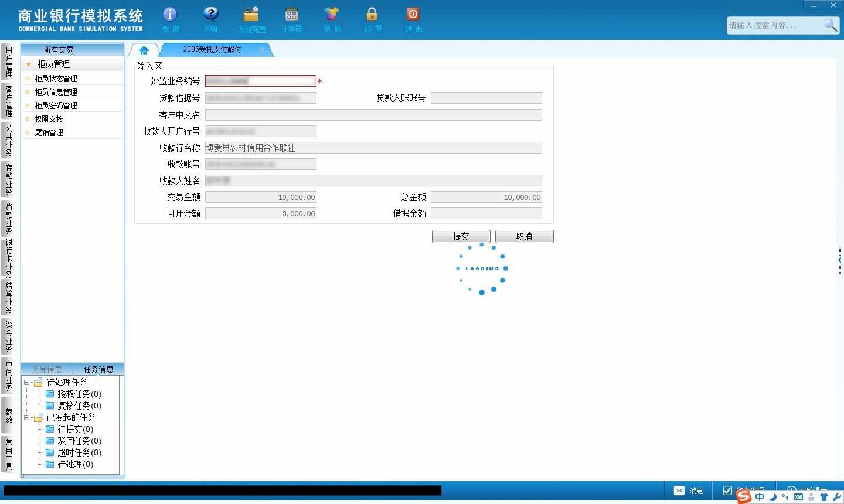
Task: Open the 贷款业务 side tab
Action: coord(8,219)
